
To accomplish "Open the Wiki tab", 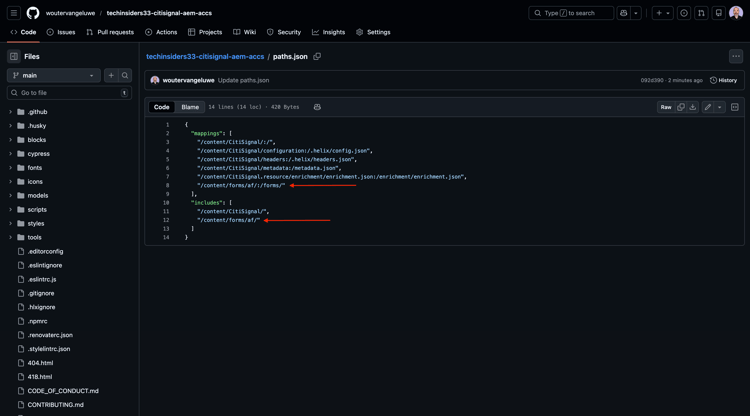I will pyautogui.click(x=244, y=32).
